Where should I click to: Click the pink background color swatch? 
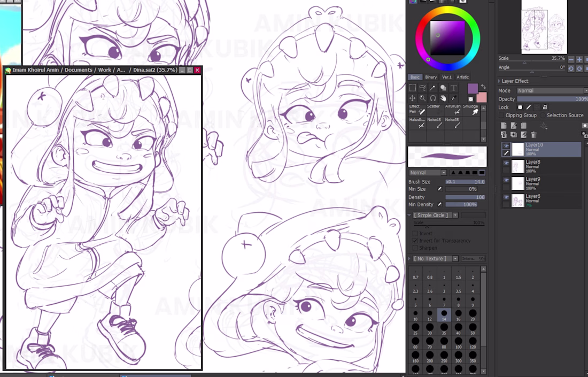click(482, 97)
